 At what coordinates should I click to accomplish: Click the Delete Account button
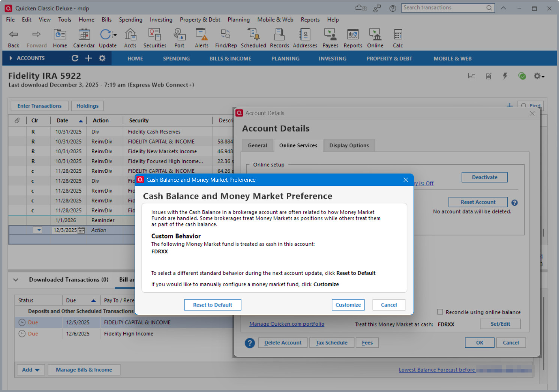click(x=283, y=343)
